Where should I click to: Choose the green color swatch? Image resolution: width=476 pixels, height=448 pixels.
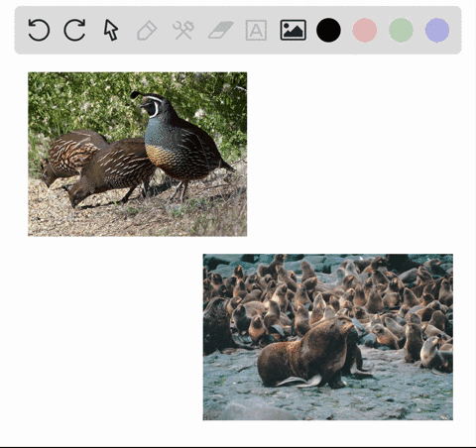click(x=401, y=30)
